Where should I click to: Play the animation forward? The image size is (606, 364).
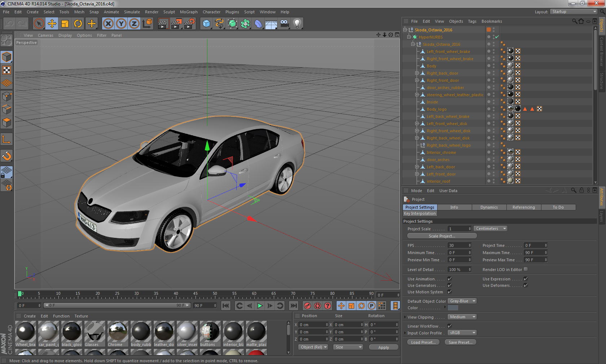(260, 306)
